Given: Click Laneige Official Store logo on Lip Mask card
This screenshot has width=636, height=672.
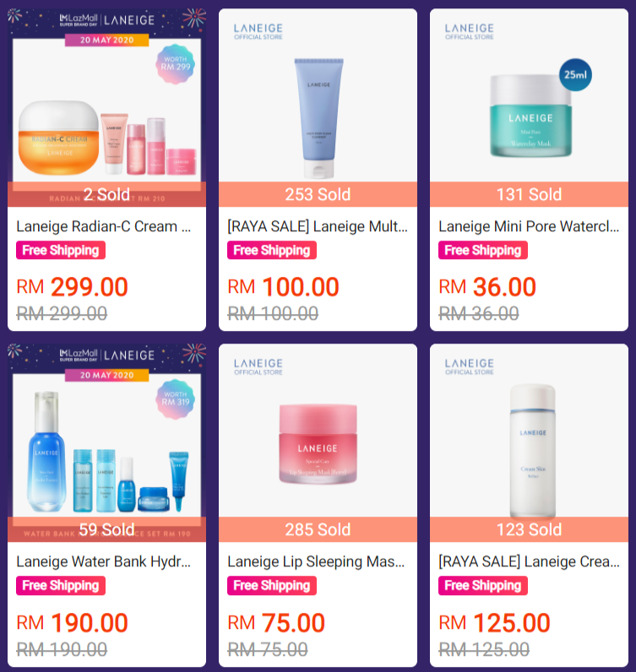Looking at the screenshot, I should [x=258, y=367].
